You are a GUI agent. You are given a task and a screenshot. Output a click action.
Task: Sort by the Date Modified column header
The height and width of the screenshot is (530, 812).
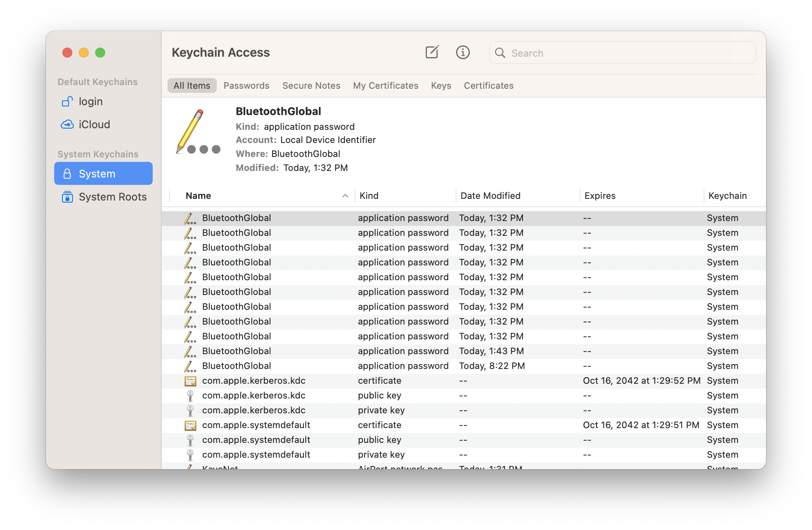pyautogui.click(x=518, y=196)
